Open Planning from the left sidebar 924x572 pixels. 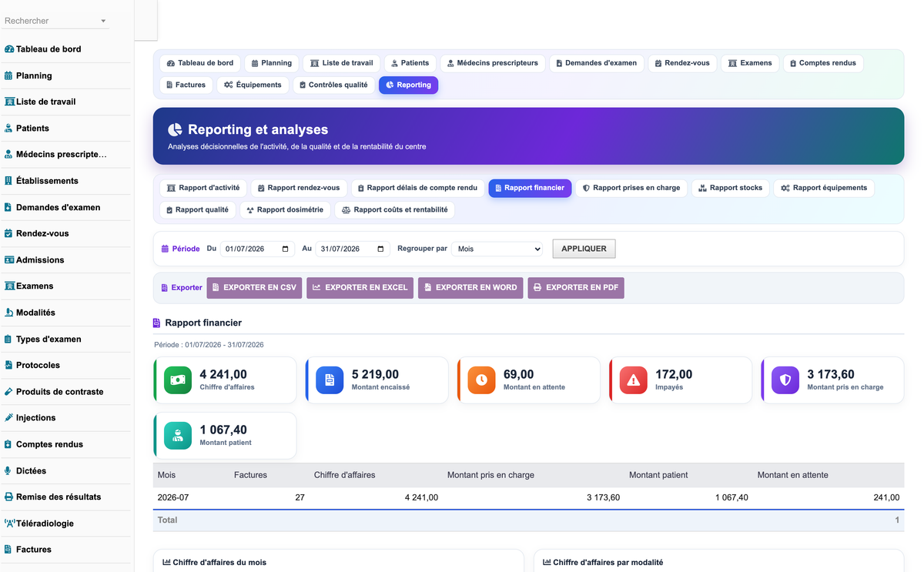28,75
